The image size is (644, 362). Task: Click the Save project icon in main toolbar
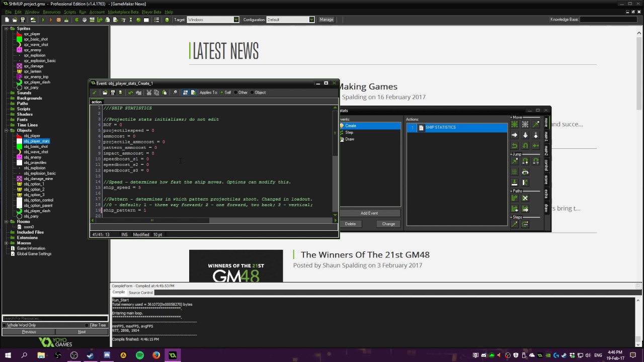23,20
